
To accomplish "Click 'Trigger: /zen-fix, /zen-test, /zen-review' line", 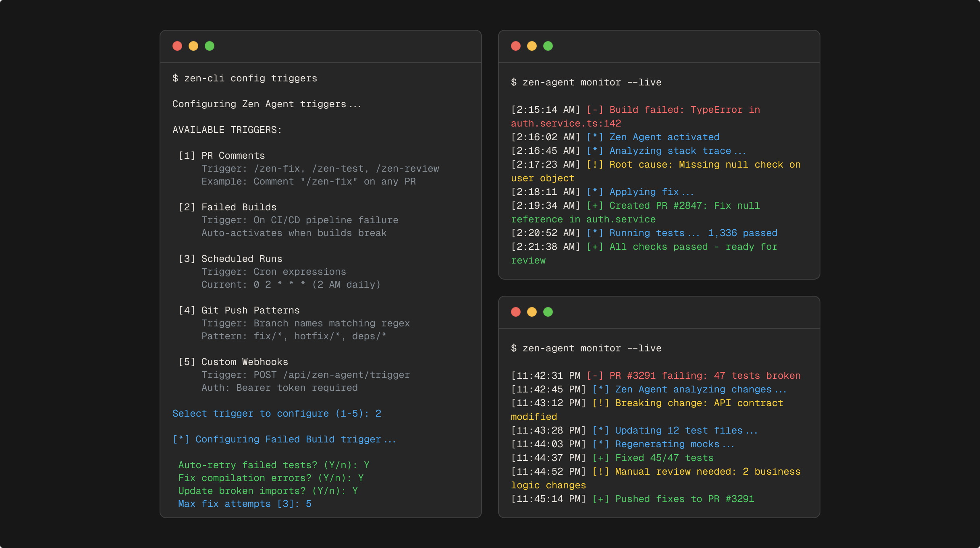I will click(320, 168).
